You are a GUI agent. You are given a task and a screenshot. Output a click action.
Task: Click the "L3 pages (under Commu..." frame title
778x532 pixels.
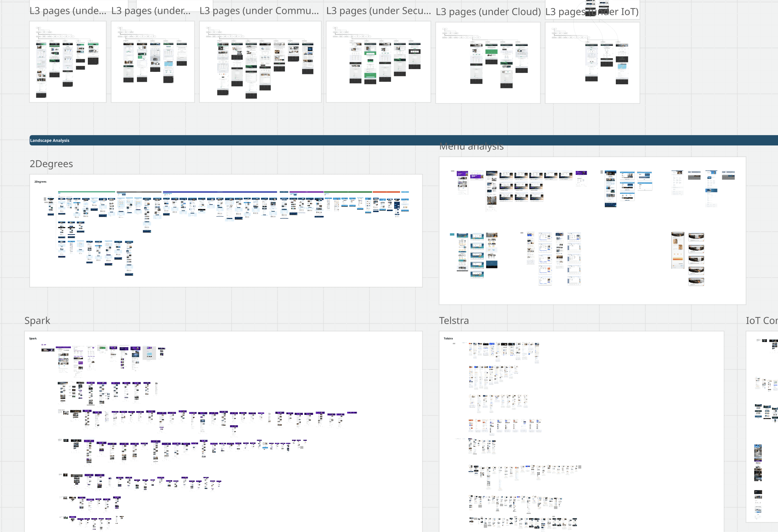click(x=259, y=11)
